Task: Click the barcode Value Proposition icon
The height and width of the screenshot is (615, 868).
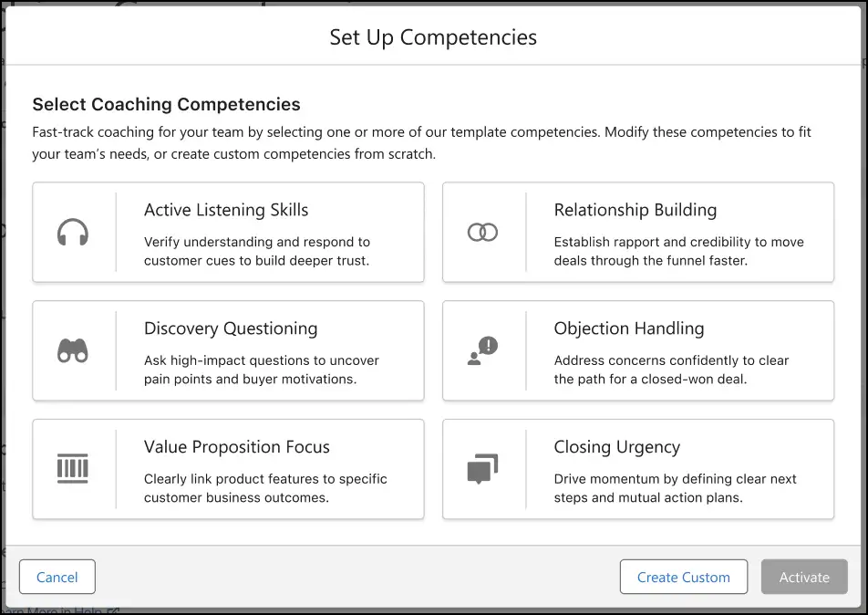Action: pos(73,469)
